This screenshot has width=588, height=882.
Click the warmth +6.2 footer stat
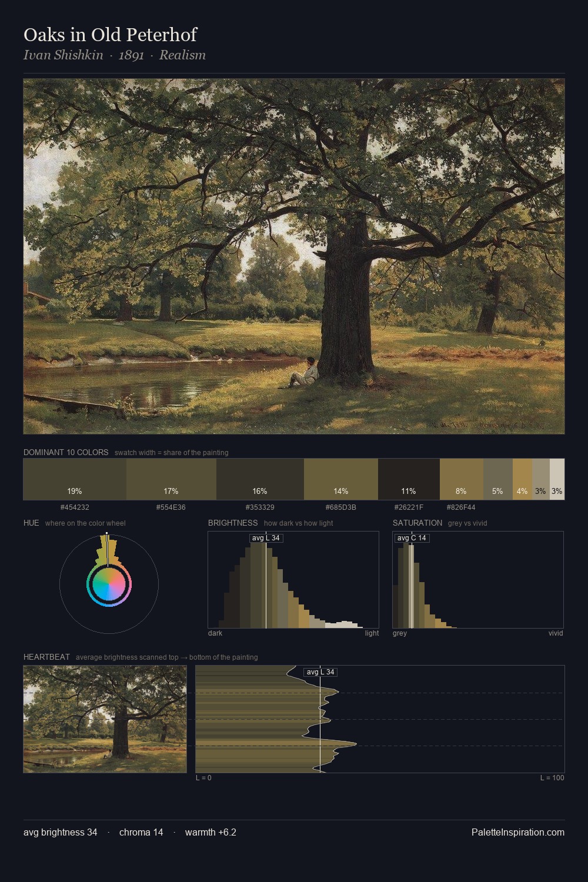[x=211, y=832]
